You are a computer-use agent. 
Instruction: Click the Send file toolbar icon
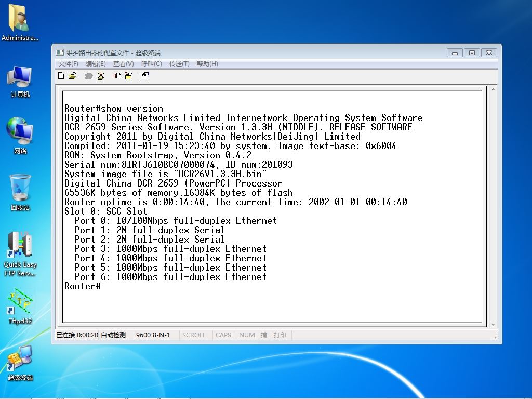(x=117, y=76)
